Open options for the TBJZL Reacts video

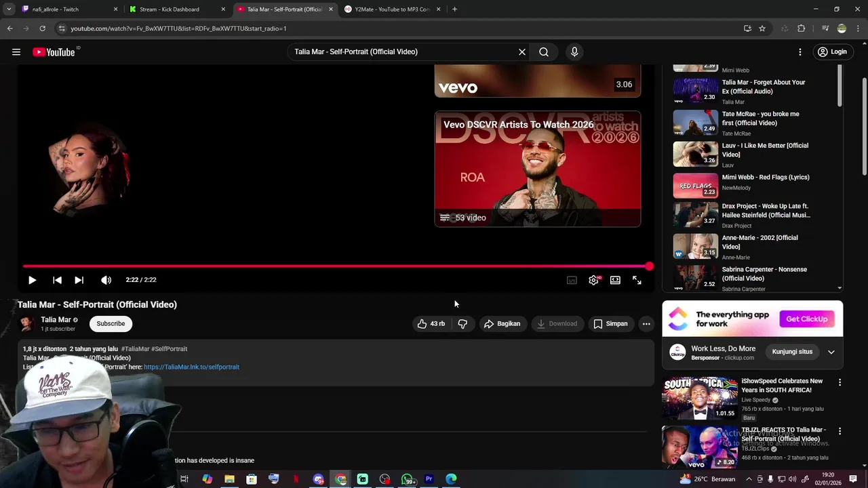[x=840, y=431]
